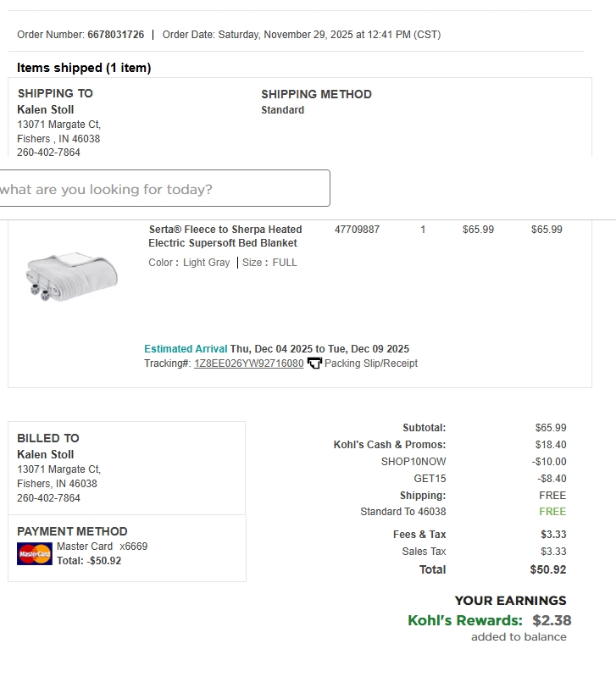Open the Packing Slip/Receipt link
616x677 pixels.
coord(371,363)
